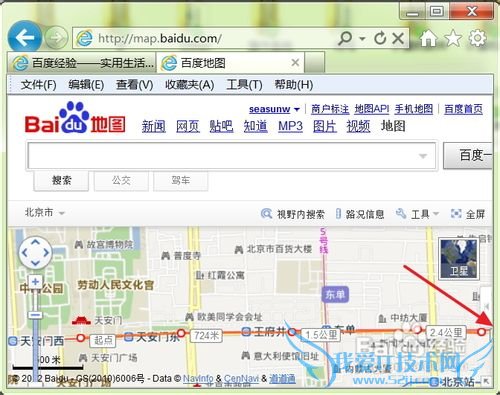Switch to the 百度经验 browser tab
This screenshot has height=395, width=500.
click(x=82, y=63)
